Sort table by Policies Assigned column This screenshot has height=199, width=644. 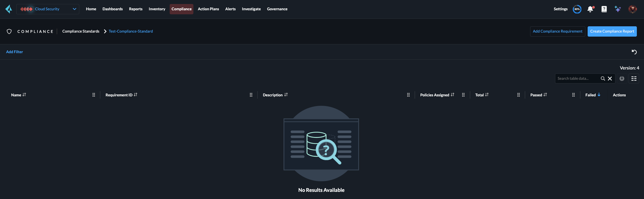coord(452,95)
